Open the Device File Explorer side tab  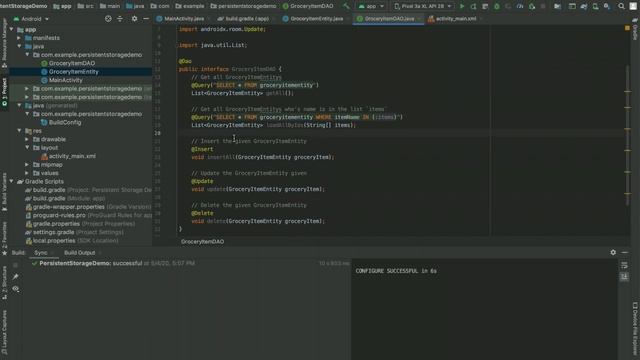[635, 330]
